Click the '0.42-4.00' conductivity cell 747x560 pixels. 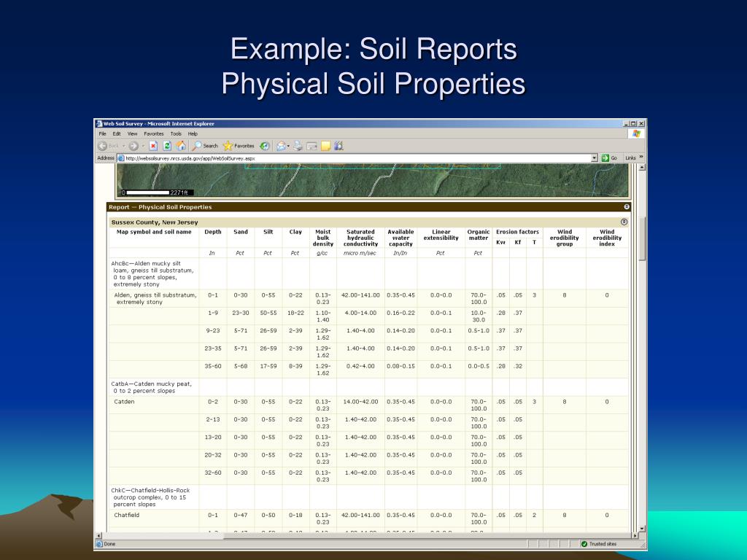(360, 366)
